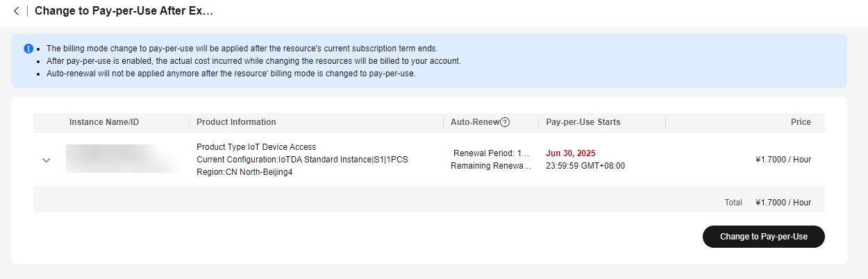Image resolution: width=868 pixels, height=279 pixels.
Task: Click the blue info icon in notice banner
Action: click(28, 49)
